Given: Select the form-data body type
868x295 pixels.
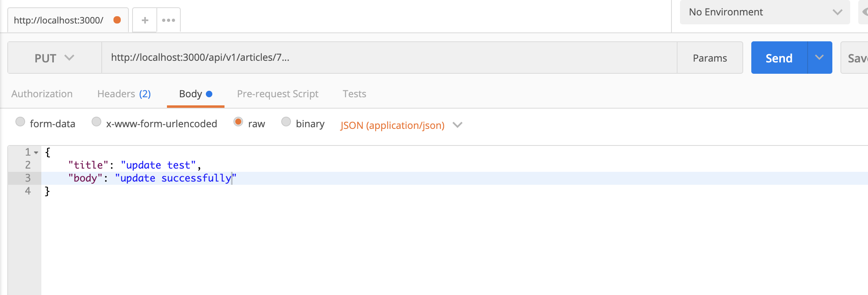Looking at the screenshot, I should [x=20, y=122].
